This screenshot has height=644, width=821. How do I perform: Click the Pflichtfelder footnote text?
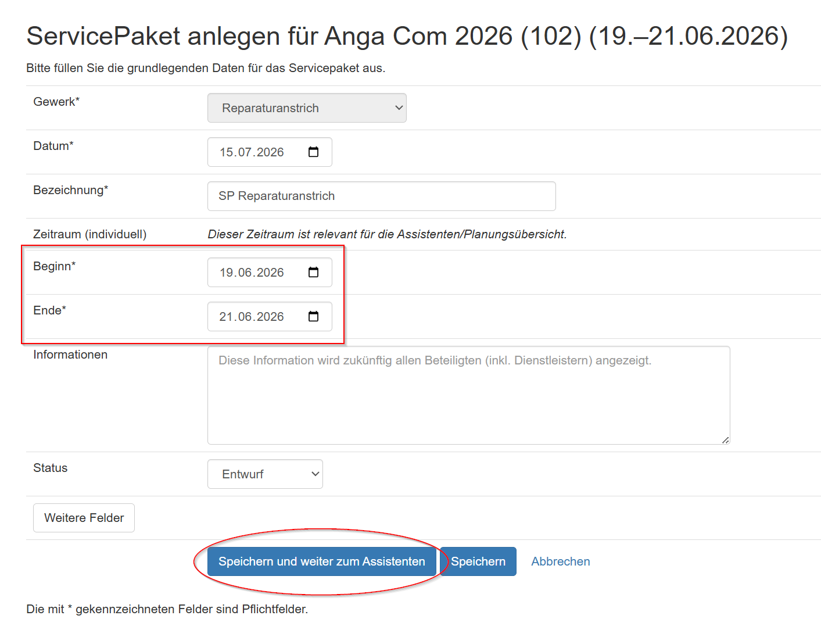pyautogui.click(x=167, y=609)
